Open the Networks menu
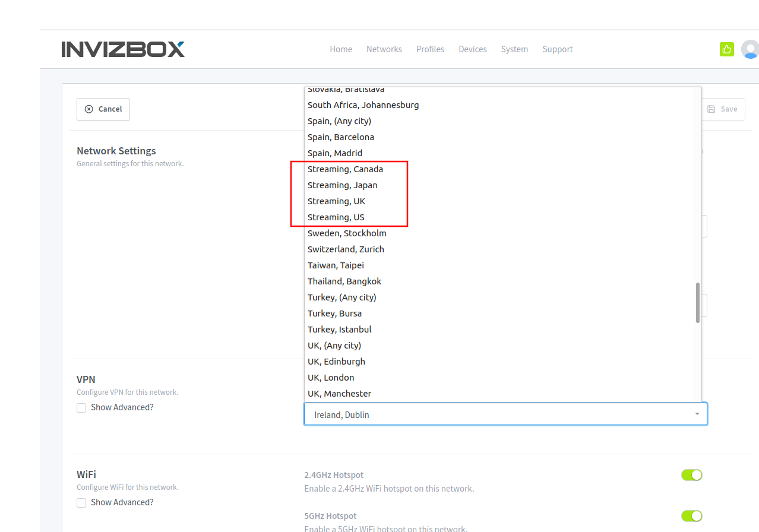Image resolution: width=759 pixels, height=532 pixels. [x=384, y=49]
